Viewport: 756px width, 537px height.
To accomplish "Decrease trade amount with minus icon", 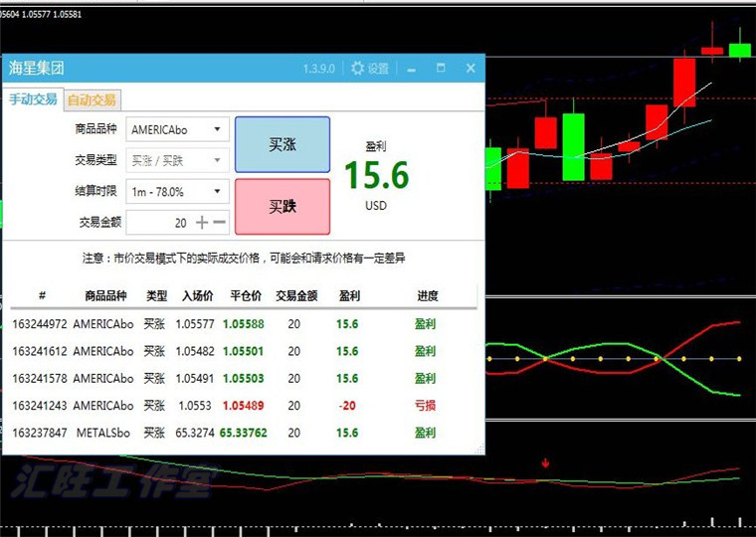I will click(x=220, y=223).
